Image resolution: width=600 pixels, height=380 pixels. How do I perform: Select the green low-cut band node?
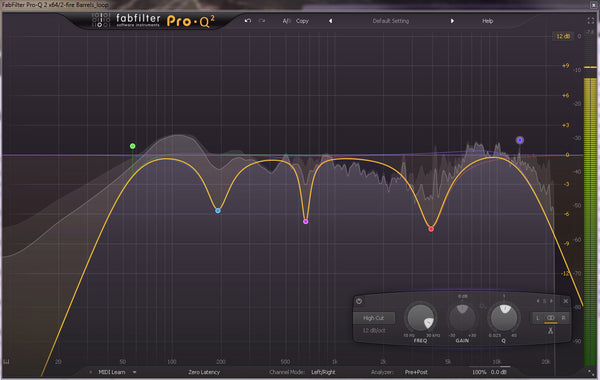132,146
